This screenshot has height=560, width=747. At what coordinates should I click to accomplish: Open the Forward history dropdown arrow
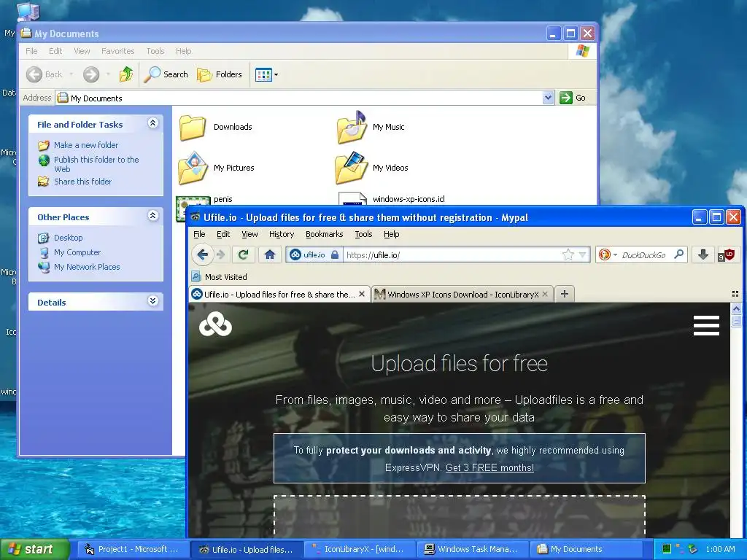108,74
